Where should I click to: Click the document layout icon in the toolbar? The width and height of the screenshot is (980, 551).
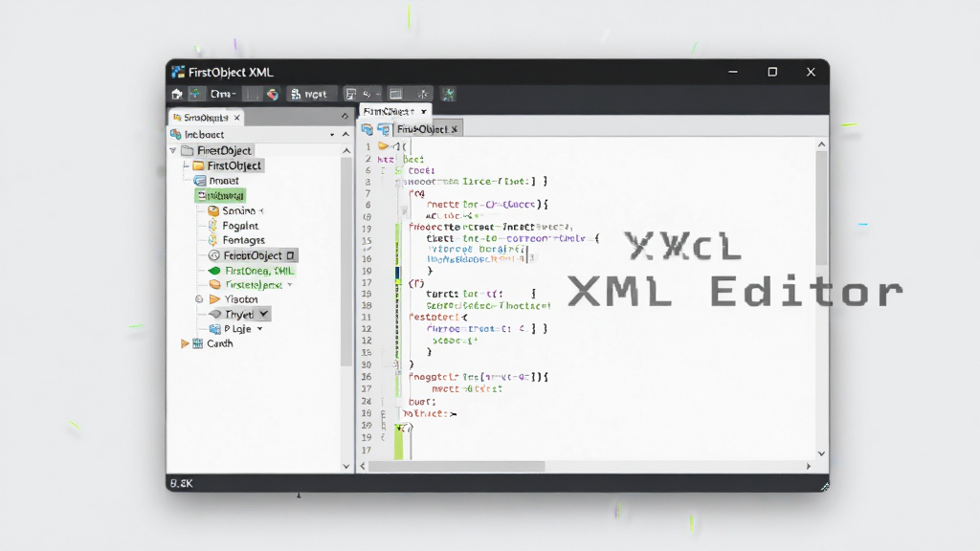351,95
